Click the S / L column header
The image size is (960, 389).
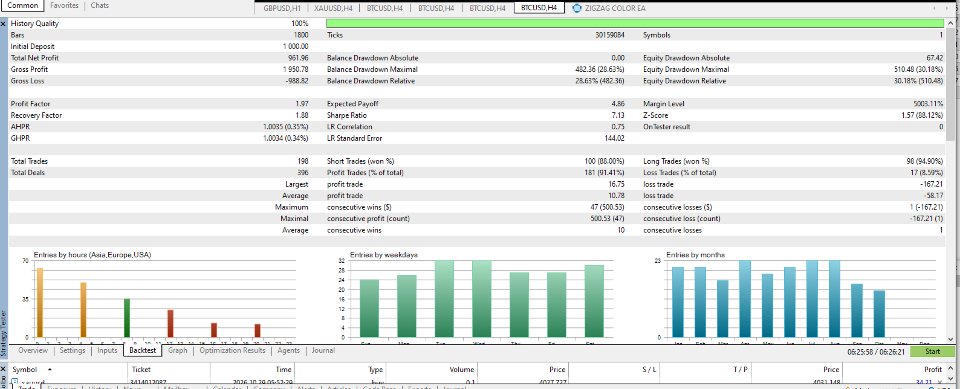pyautogui.click(x=615, y=370)
